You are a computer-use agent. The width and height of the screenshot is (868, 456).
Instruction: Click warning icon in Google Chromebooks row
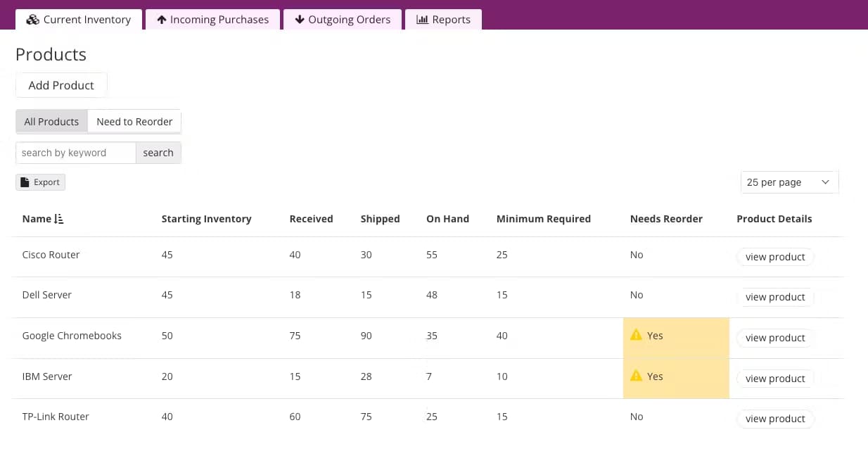[x=636, y=336]
